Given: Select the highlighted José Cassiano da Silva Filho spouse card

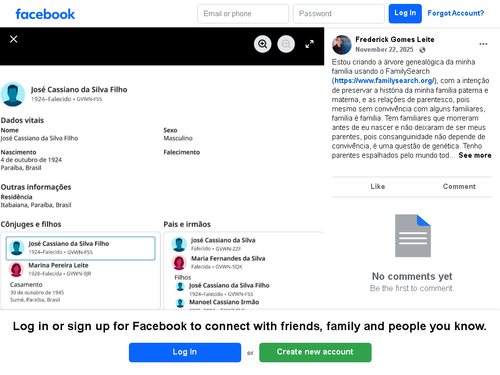Looking at the screenshot, I should (81, 248).
